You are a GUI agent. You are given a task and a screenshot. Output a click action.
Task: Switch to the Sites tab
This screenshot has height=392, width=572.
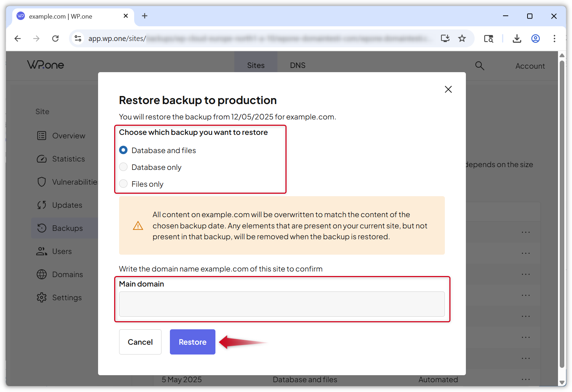256,65
